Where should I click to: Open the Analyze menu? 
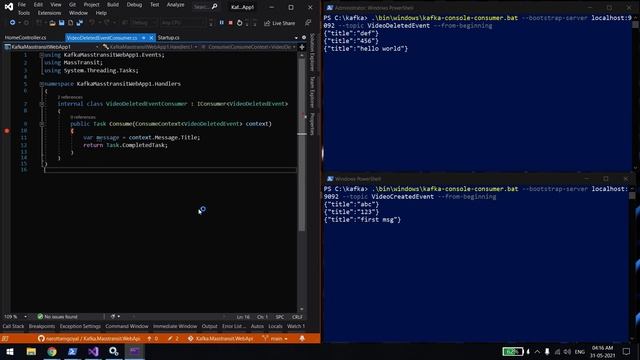pyautogui.click(x=176, y=5)
